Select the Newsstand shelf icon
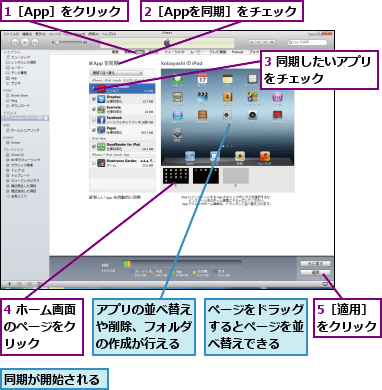 point(202,115)
